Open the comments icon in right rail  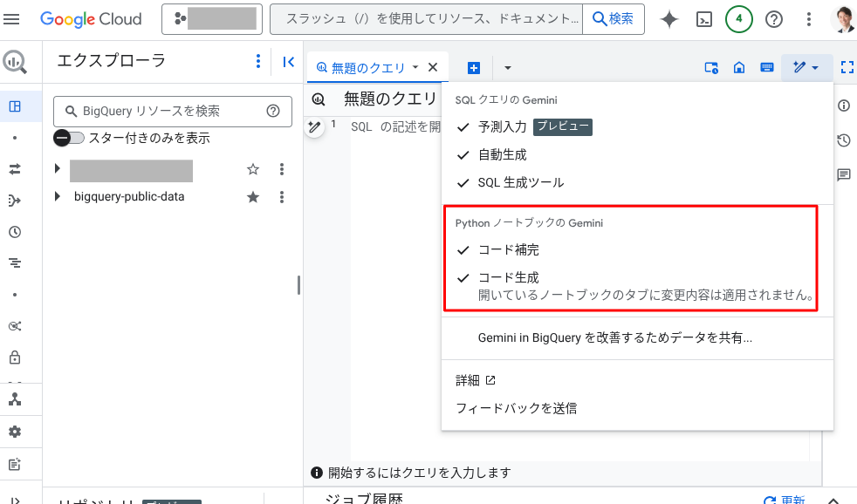(x=844, y=174)
